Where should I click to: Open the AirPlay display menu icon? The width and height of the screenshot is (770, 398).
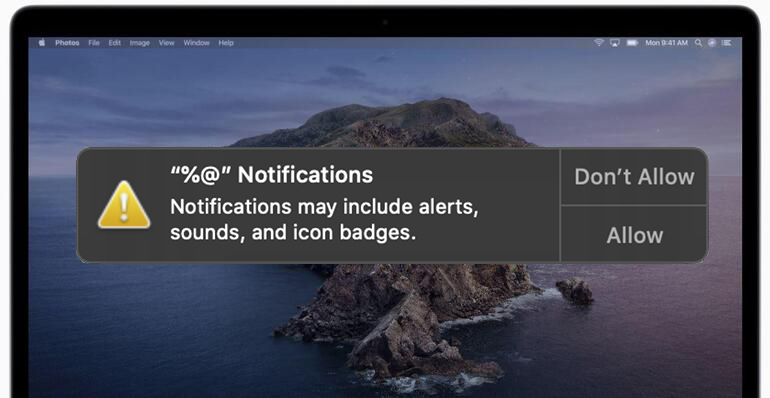click(615, 43)
